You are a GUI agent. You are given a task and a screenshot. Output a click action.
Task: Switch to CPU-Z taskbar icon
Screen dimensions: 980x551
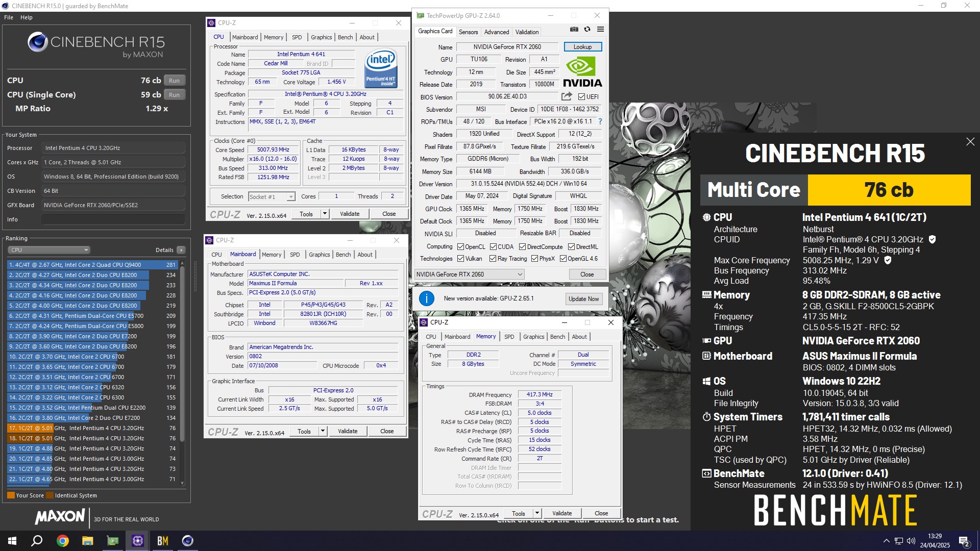point(138,541)
